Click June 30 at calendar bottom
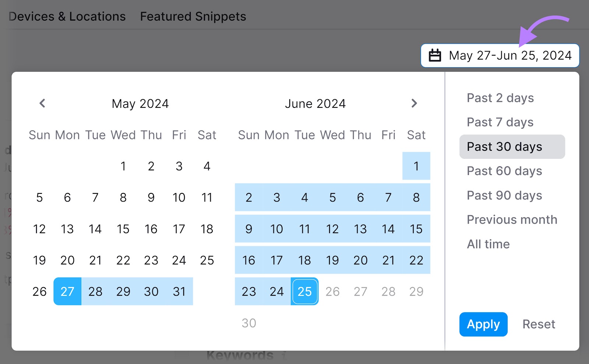 [248, 323]
